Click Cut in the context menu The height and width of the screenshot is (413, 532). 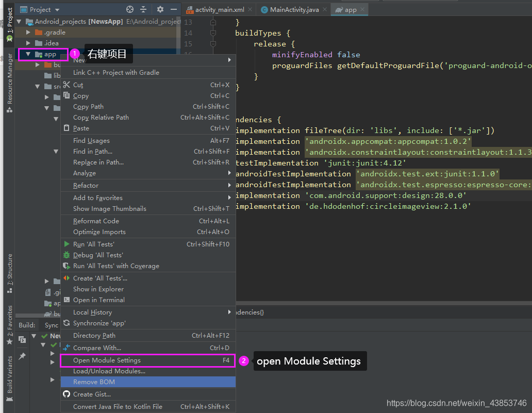pos(148,85)
